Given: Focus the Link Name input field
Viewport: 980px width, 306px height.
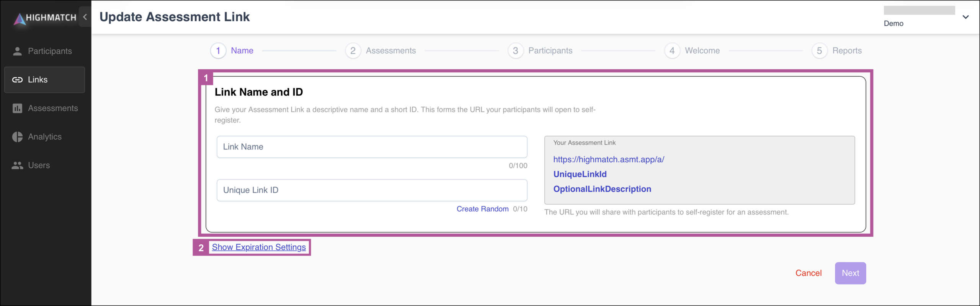Looking at the screenshot, I should [372, 147].
